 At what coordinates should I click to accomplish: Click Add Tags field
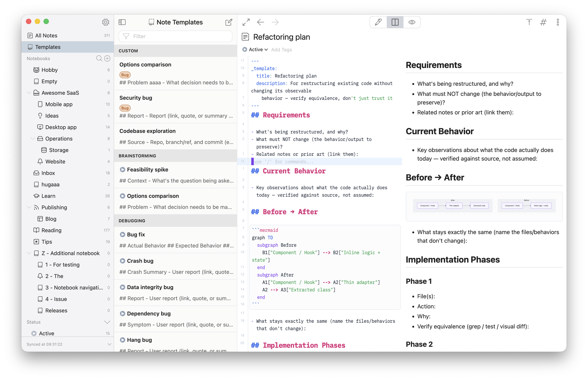point(281,50)
